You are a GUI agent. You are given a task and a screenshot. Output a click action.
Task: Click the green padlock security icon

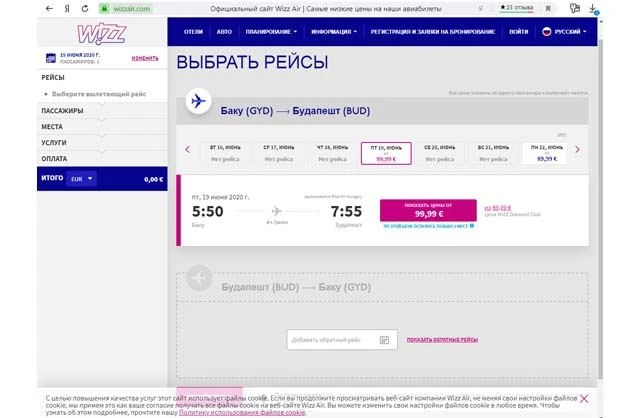104,8
